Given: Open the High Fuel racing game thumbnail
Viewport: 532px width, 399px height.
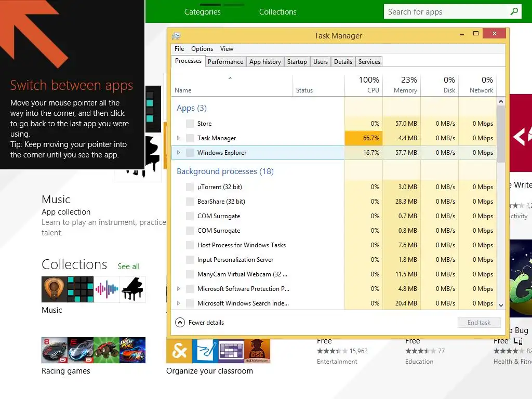Looking at the screenshot, I should tap(132, 350).
